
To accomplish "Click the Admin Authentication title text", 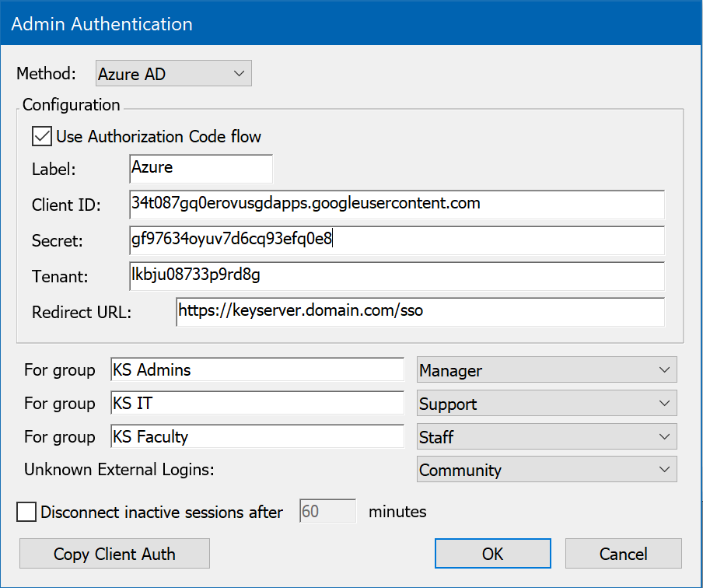I will [x=102, y=24].
